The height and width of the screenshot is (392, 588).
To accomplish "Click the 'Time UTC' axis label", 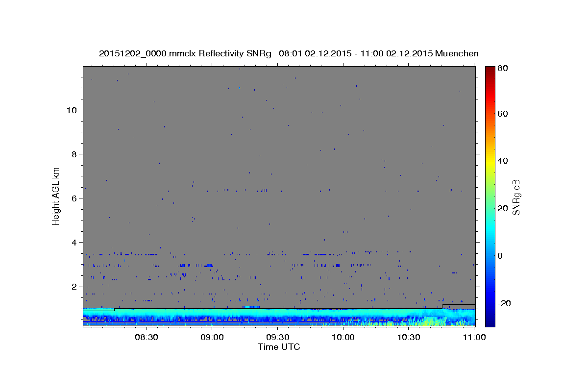I will [279, 347].
